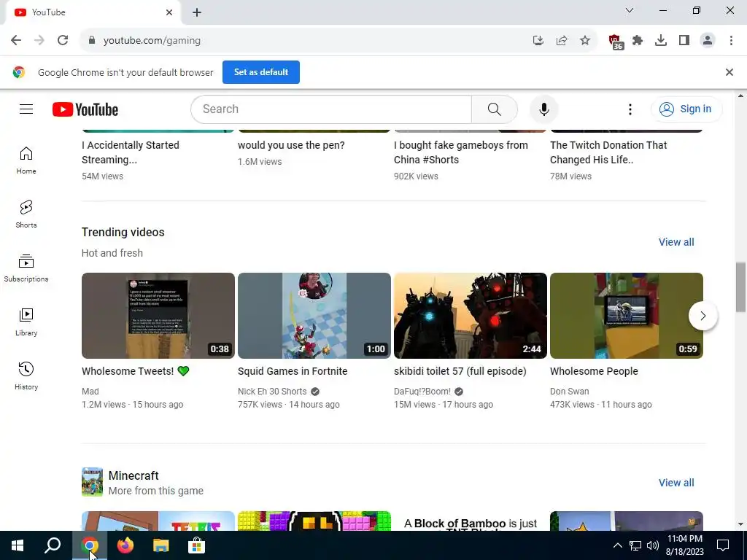
Task: Open Chrome profile avatar
Action: tap(708, 41)
